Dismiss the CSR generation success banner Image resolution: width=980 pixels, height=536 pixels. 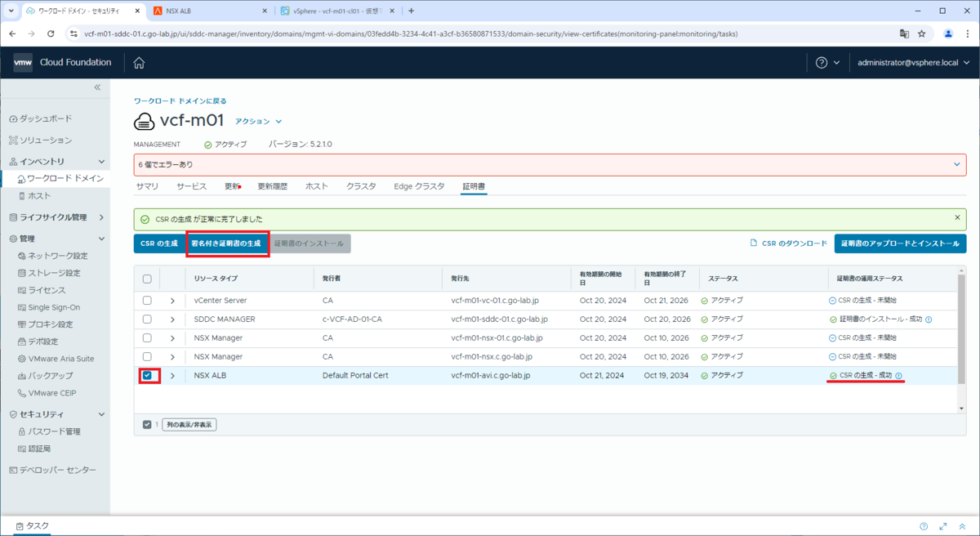(958, 218)
